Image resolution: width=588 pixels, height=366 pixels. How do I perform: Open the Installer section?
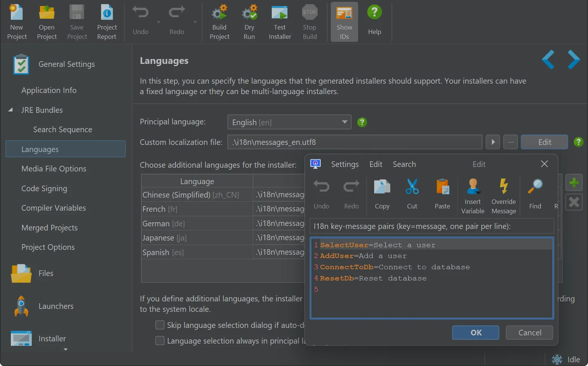(x=52, y=339)
